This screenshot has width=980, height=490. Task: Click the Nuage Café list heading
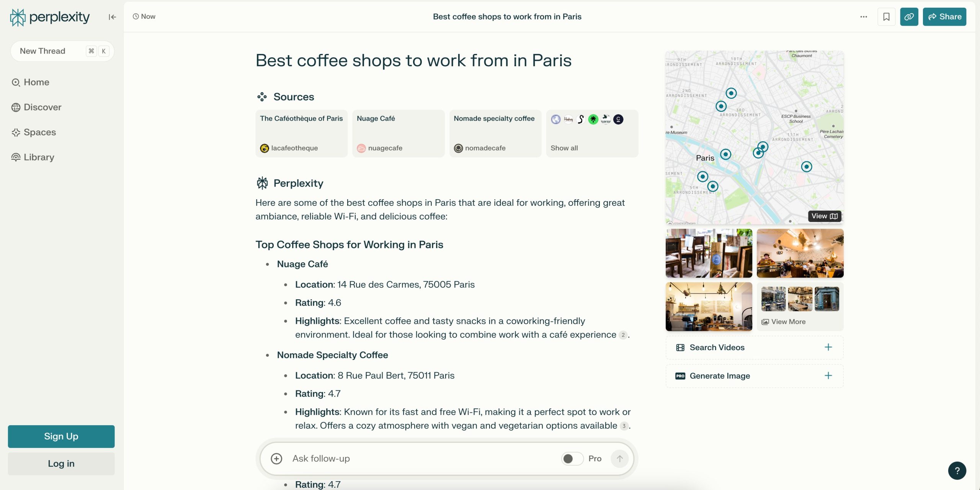tap(302, 264)
